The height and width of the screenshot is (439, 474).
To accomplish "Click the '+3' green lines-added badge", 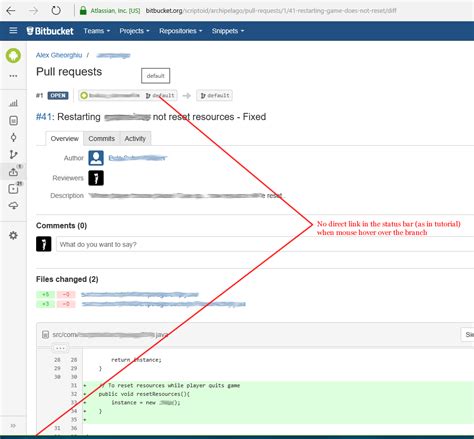I will (45, 304).
